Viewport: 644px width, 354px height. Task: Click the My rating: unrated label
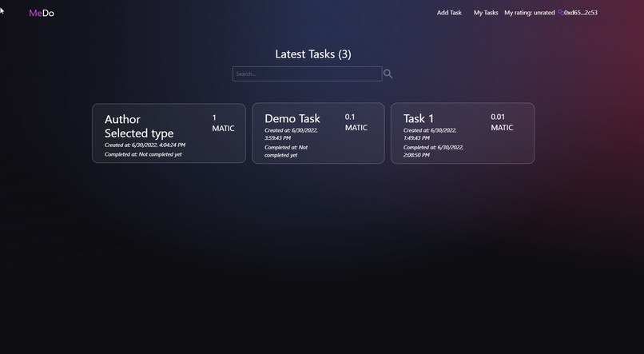tap(530, 13)
